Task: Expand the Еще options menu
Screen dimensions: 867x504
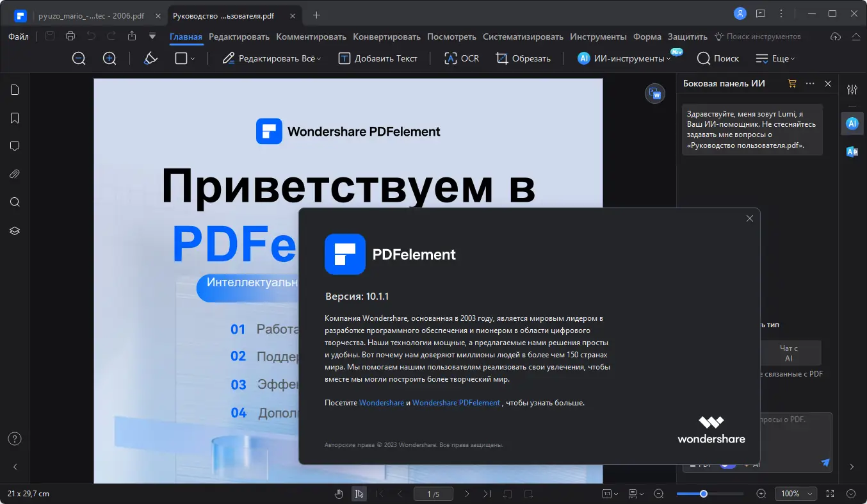Action: point(775,58)
